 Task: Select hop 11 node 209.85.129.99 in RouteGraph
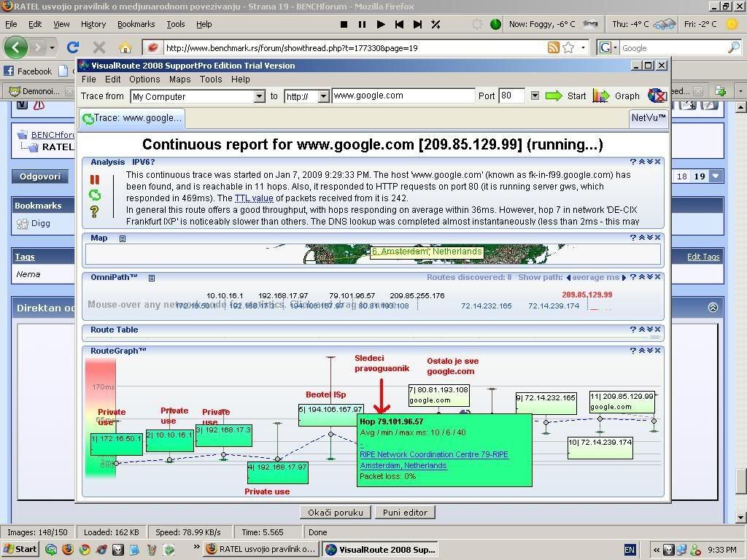tap(622, 402)
